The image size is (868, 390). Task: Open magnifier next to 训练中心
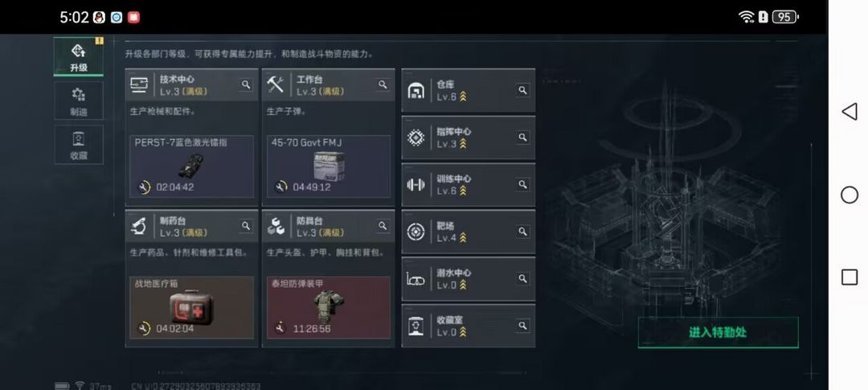[x=522, y=184]
